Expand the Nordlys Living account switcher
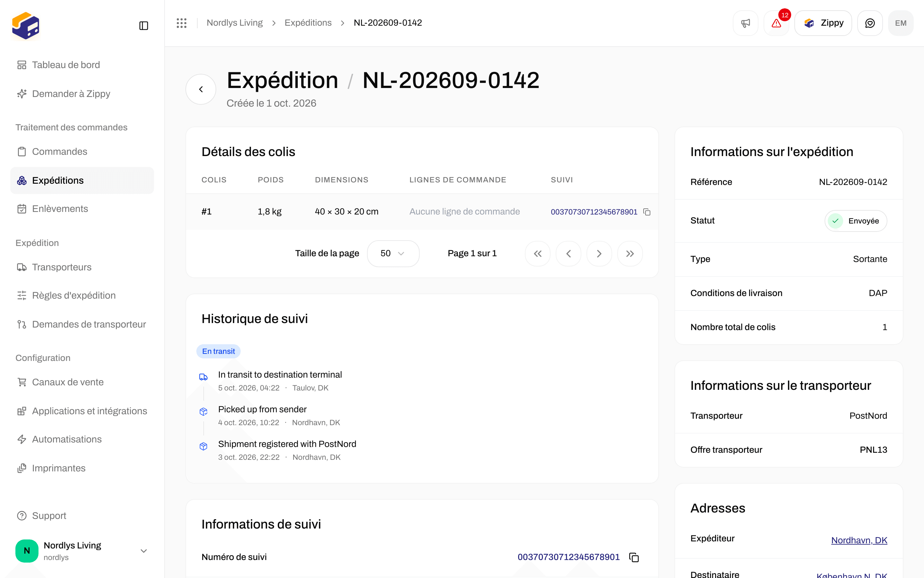Image resolution: width=924 pixels, height=578 pixels. 82,551
